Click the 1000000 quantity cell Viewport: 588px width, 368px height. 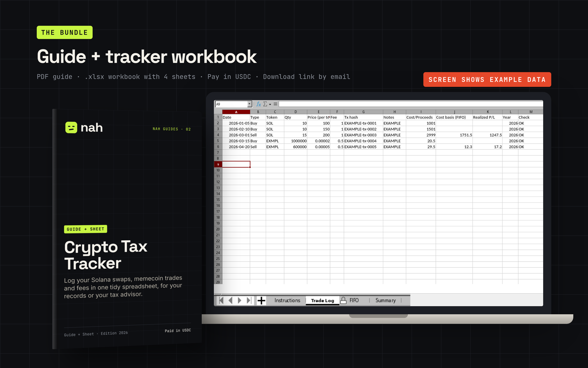point(295,141)
